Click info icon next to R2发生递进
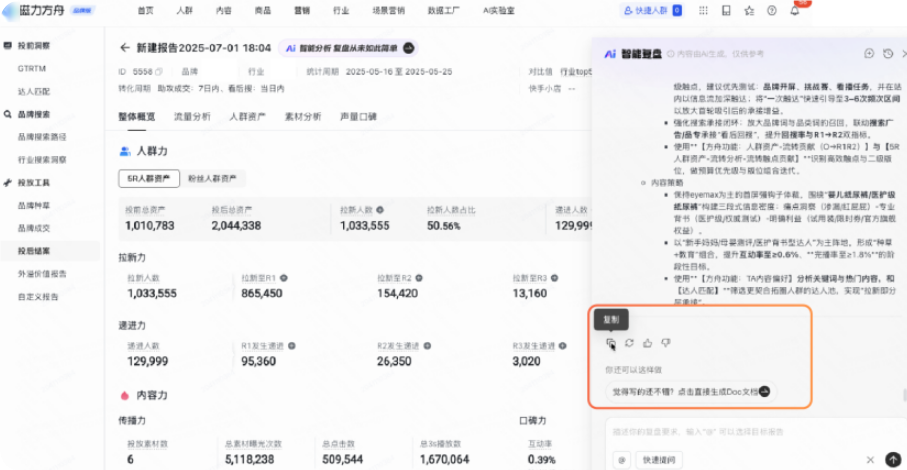The height and width of the screenshot is (470, 907). point(427,346)
